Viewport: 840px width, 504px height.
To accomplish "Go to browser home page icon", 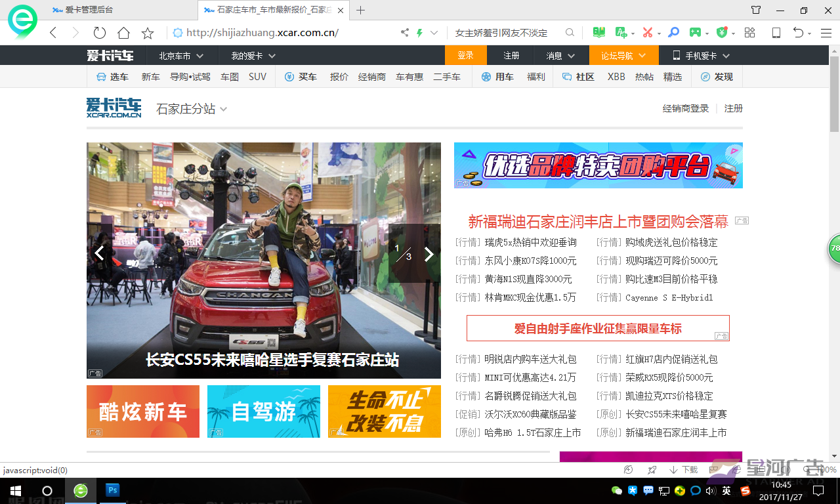I will (123, 33).
